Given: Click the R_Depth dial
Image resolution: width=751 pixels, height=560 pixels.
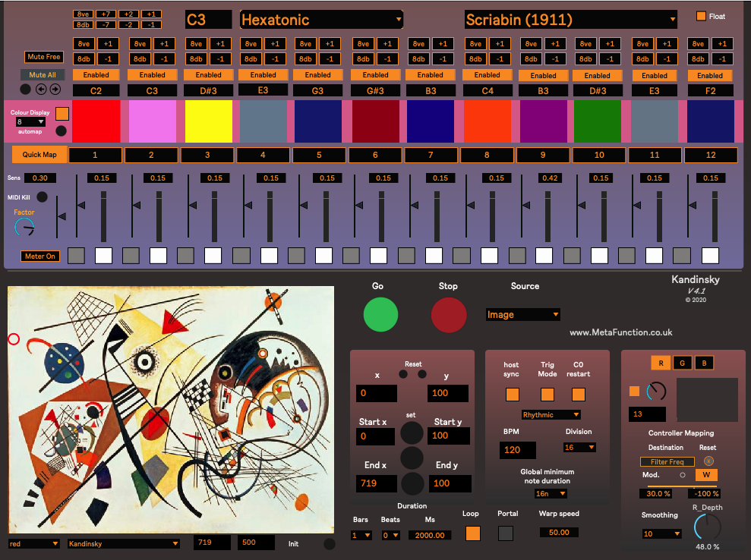Looking at the screenshot, I should point(708,527).
